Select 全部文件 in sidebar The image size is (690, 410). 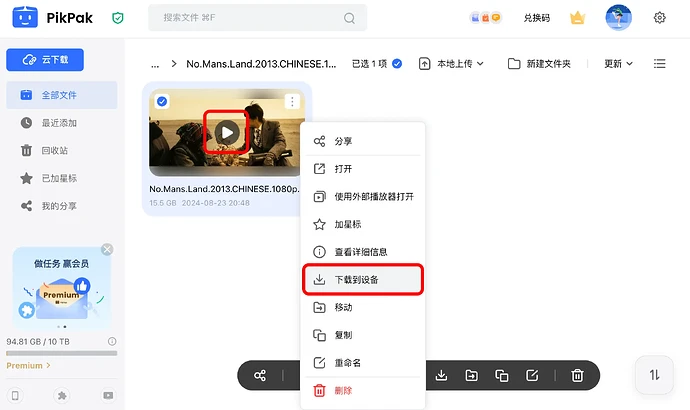point(62,95)
